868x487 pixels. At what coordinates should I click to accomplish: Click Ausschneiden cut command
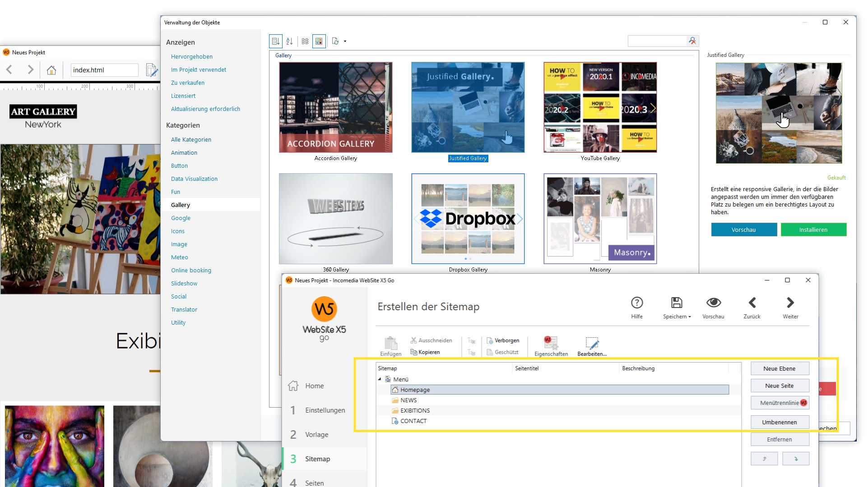tap(431, 340)
